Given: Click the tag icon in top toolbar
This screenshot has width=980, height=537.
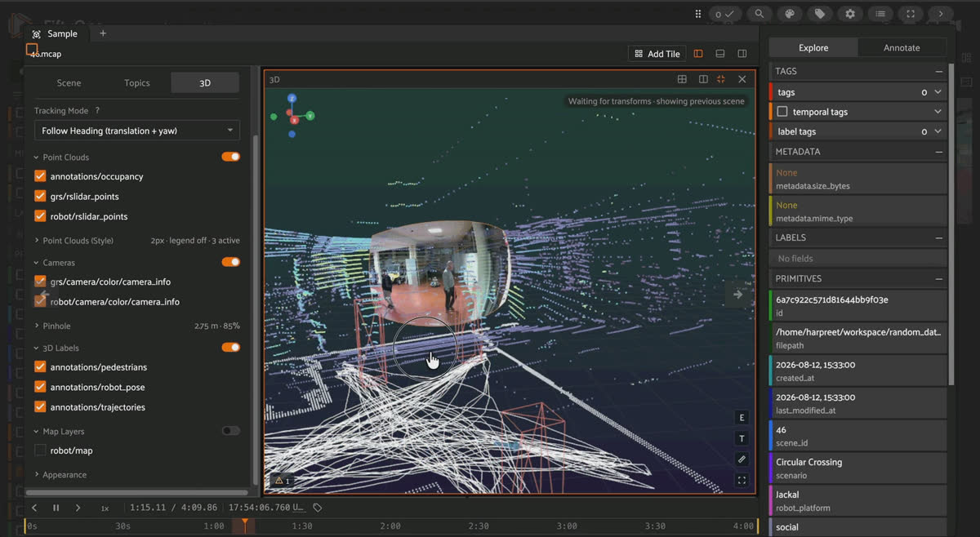Looking at the screenshot, I should (820, 14).
